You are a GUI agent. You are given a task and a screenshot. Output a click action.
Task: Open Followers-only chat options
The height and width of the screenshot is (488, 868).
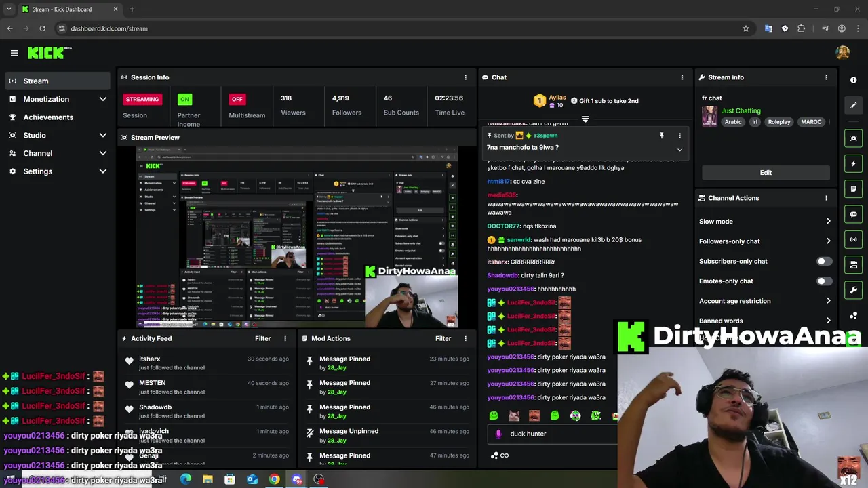click(x=765, y=241)
